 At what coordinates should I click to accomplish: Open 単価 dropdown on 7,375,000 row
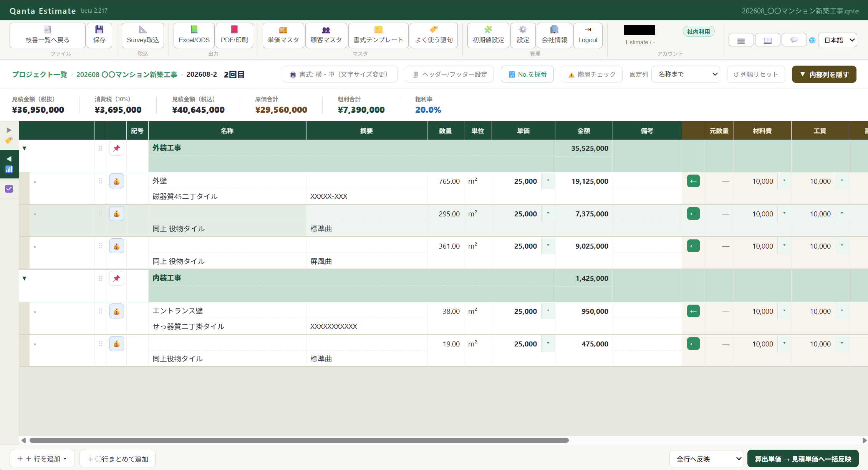click(548, 213)
